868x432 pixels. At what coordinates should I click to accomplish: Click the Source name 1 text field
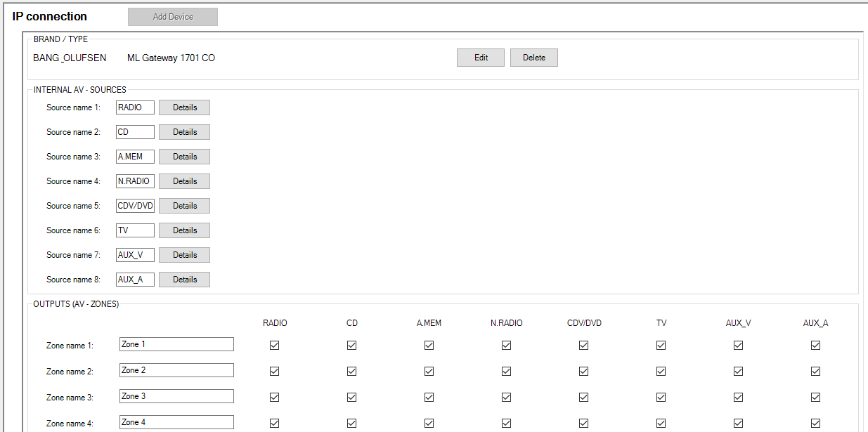point(135,107)
